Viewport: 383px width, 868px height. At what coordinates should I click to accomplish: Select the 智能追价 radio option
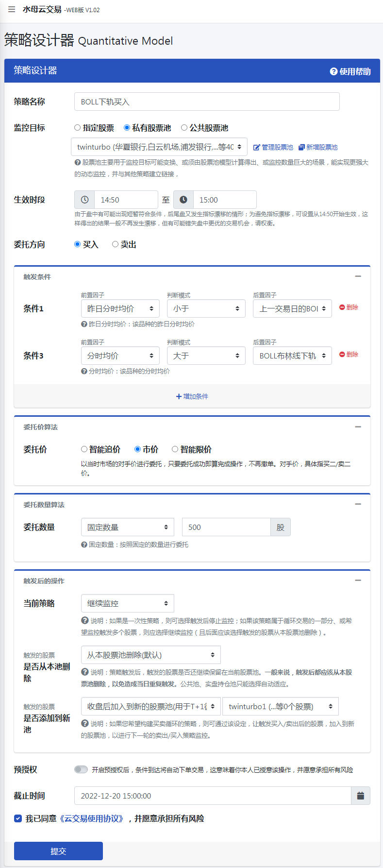point(84,449)
